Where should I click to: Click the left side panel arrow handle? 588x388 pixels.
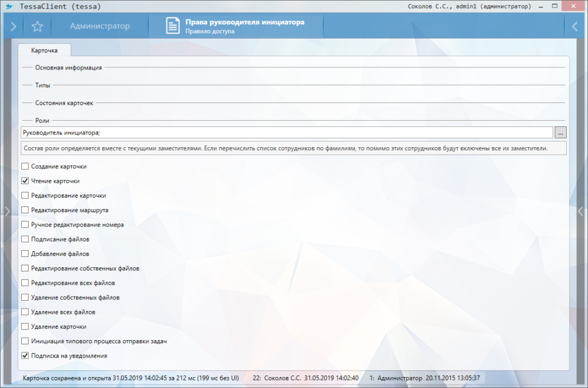(7, 211)
